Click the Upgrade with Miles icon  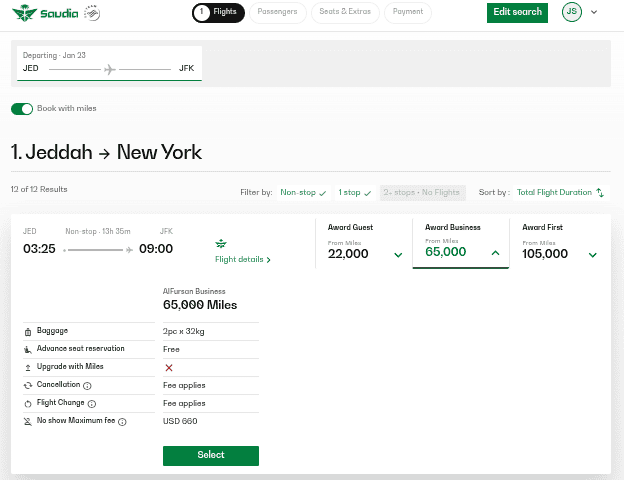tap(28, 367)
